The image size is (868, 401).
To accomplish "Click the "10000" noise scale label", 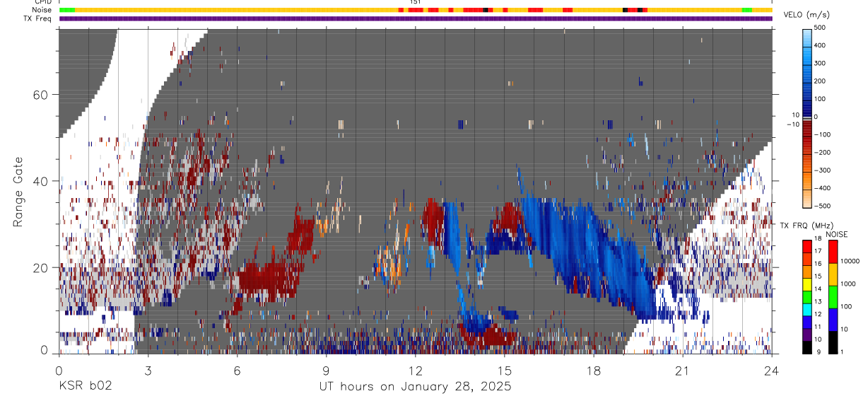I will [850, 261].
